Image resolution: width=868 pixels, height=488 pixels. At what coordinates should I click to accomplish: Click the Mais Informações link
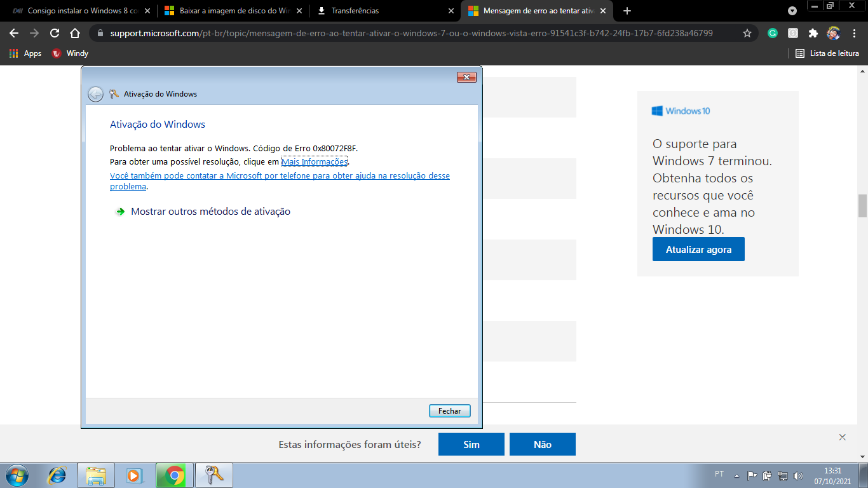coord(315,162)
